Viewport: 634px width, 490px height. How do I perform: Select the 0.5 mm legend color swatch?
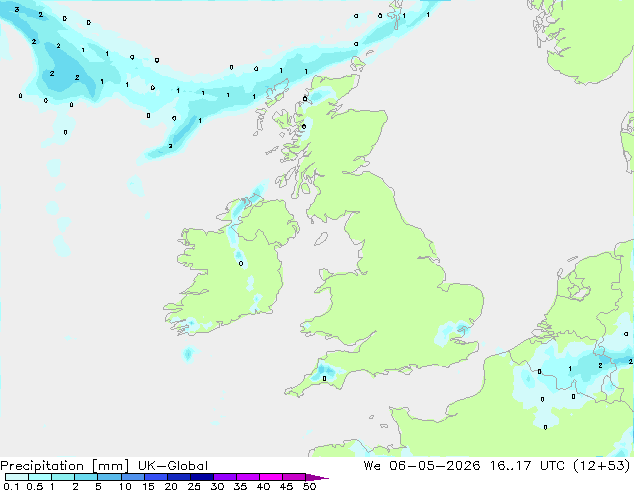(40, 477)
